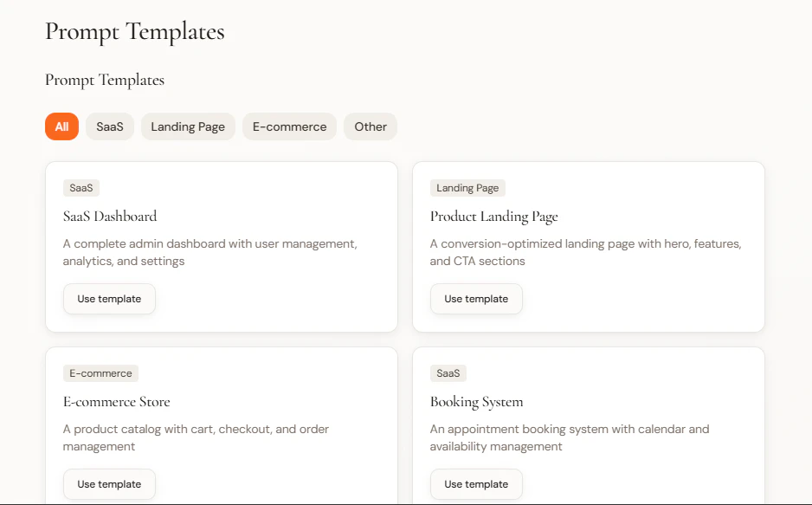Screen dimensions: 812x505
Task: Open the E-commerce Store card title
Action: [x=116, y=401]
